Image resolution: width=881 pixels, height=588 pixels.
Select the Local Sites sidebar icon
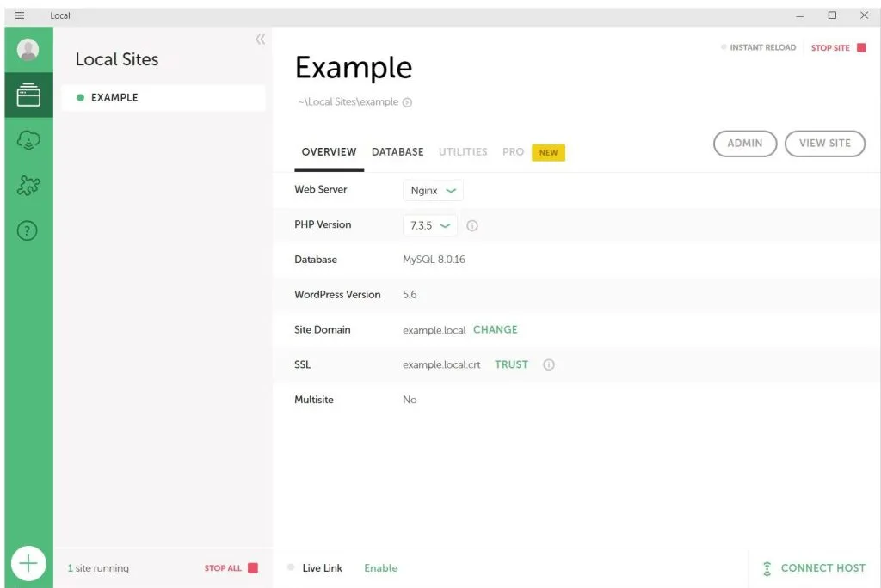tap(28, 95)
